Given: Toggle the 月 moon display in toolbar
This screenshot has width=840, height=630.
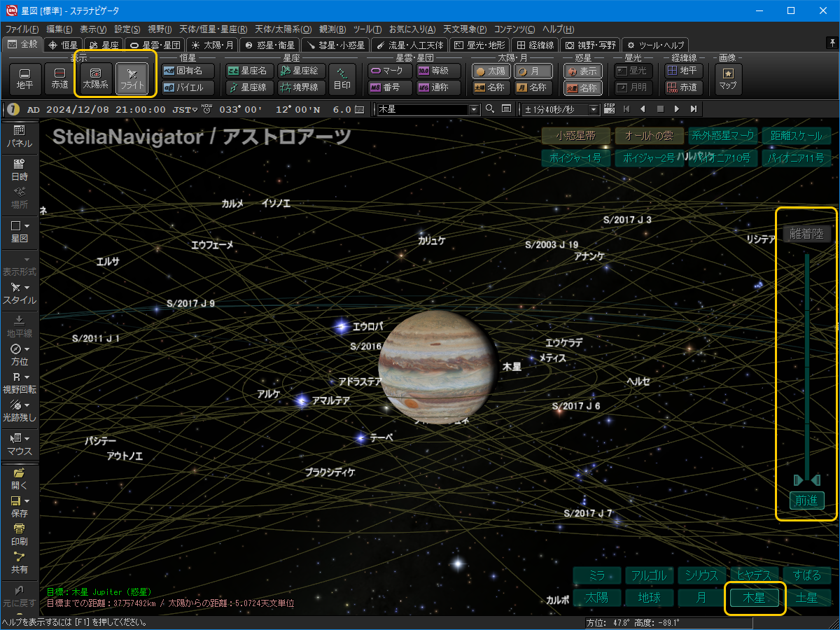Looking at the screenshot, I should [533, 71].
